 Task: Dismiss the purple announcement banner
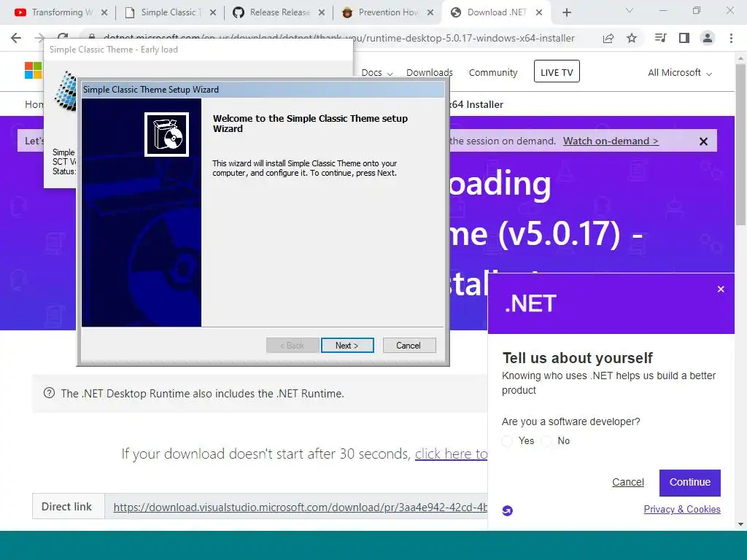(x=703, y=141)
